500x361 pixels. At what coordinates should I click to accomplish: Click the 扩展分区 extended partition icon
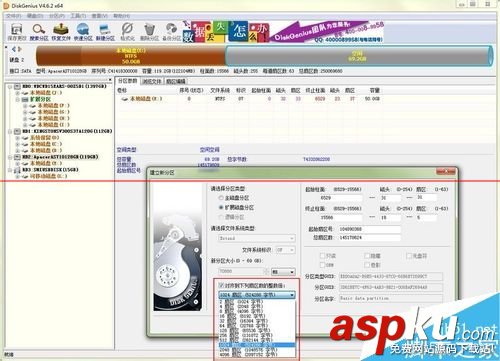pos(25,99)
